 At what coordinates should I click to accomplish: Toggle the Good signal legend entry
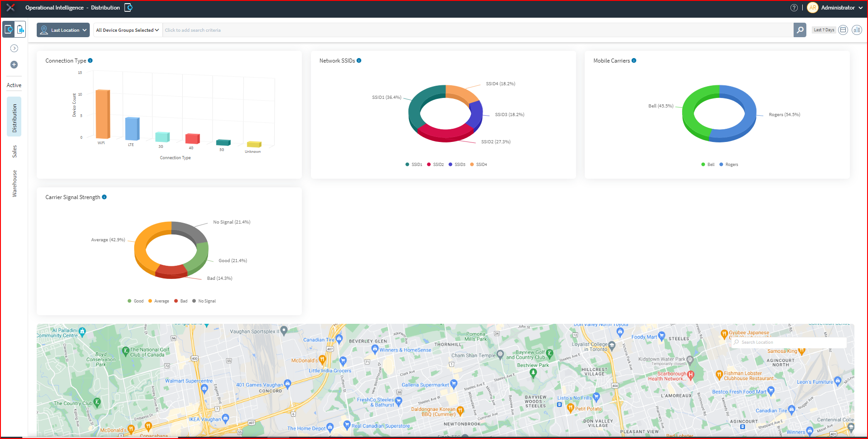click(x=136, y=301)
